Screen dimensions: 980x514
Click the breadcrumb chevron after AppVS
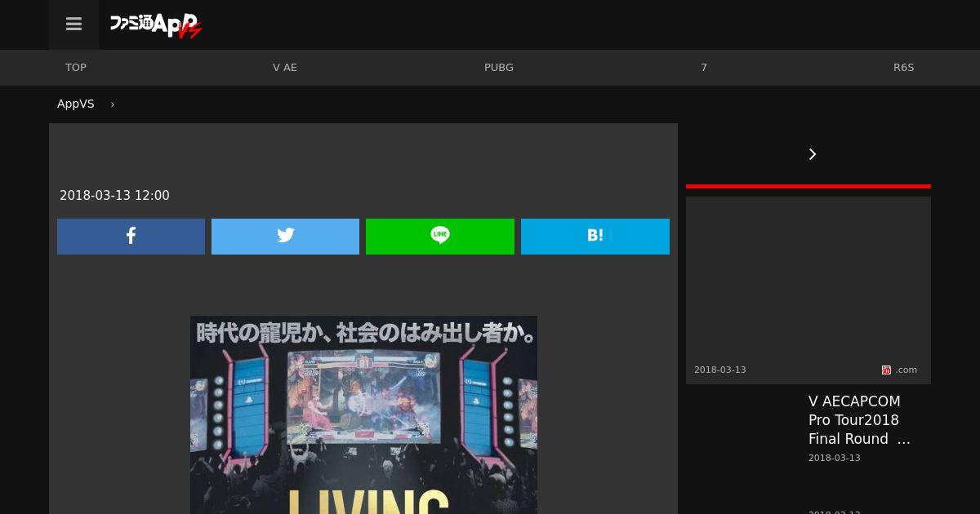click(x=112, y=104)
